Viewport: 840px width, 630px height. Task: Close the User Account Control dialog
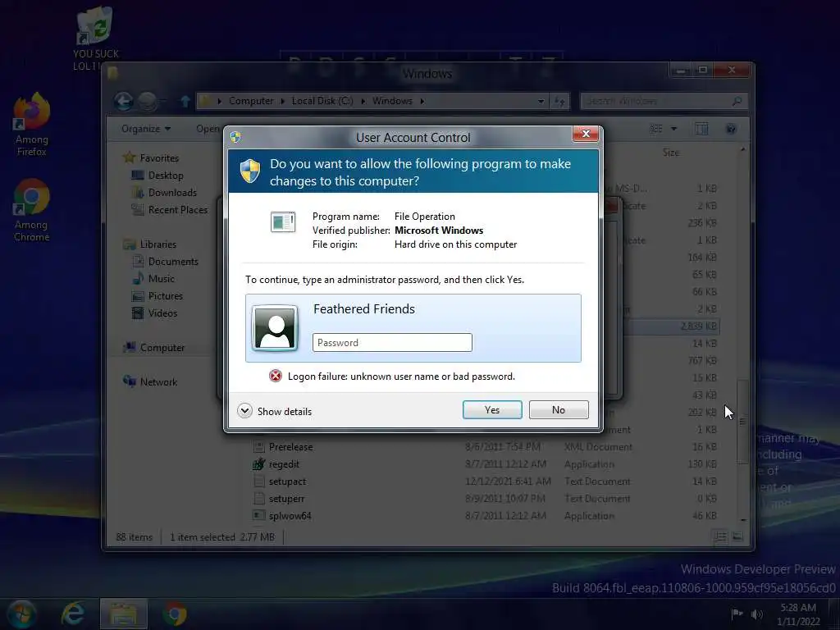coord(586,134)
